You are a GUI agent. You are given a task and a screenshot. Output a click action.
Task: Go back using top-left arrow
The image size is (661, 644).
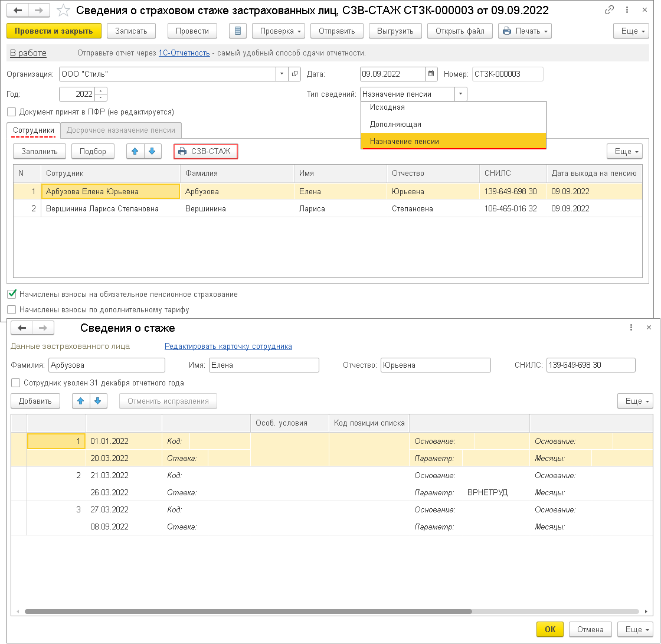[18, 11]
